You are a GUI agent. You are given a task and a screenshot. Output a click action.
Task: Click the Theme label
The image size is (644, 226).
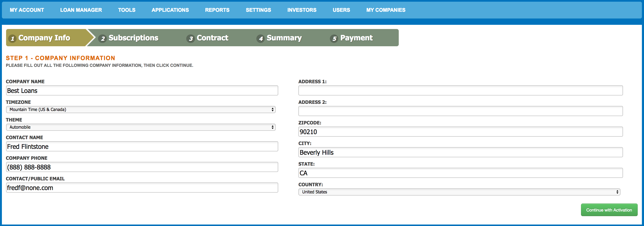click(x=14, y=120)
